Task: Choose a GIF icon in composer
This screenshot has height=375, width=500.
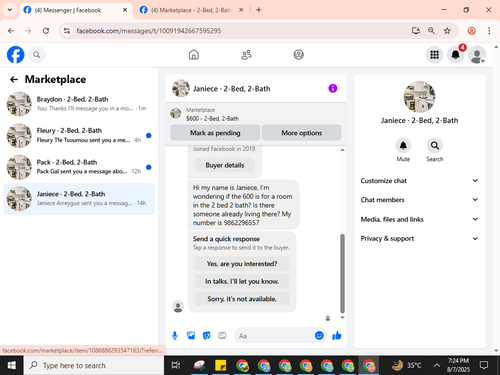Action: coord(222,335)
